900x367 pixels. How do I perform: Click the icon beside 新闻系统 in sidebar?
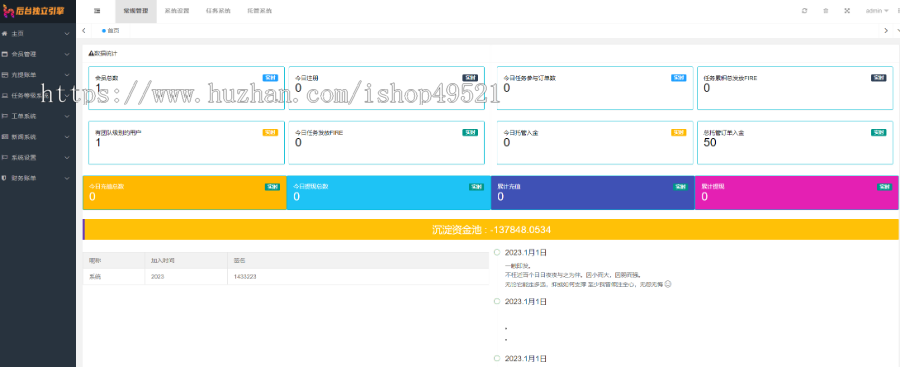tap(5, 137)
